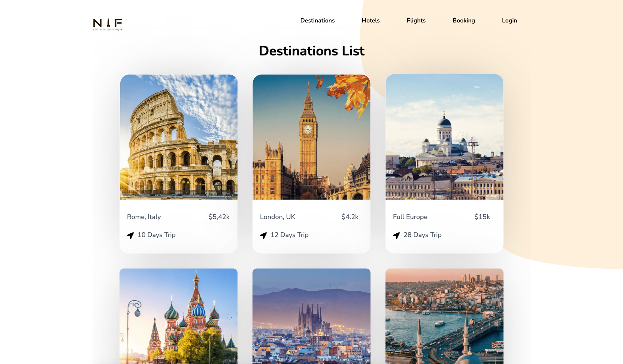This screenshot has height=364, width=623.
Task: Click the $15k price label
Action: (482, 217)
